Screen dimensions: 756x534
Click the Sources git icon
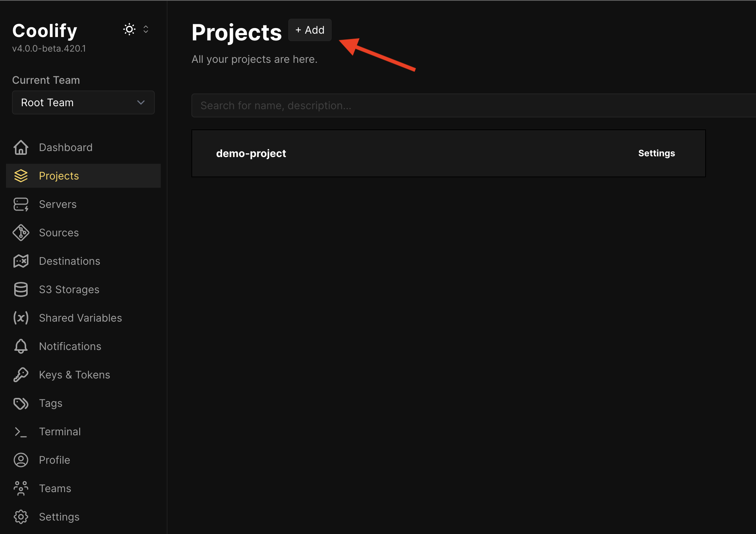pyautogui.click(x=21, y=233)
